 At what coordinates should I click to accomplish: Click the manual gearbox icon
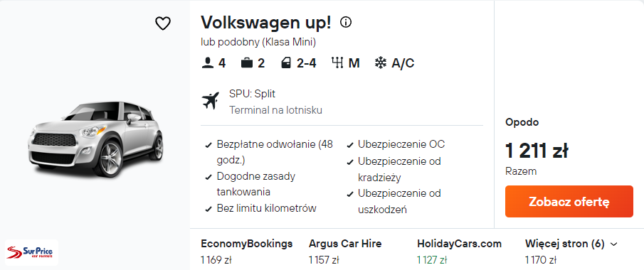coord(337,63)
